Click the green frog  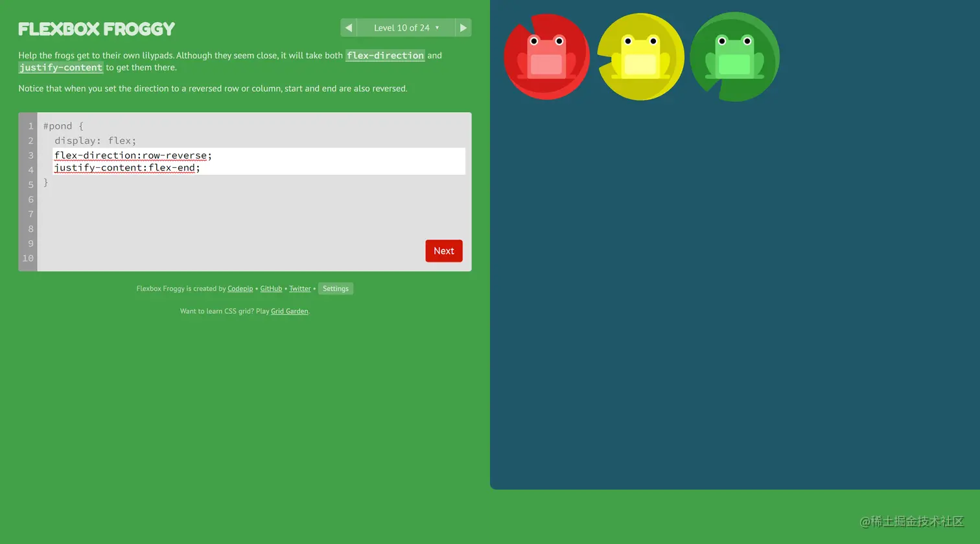click(734, 57)
